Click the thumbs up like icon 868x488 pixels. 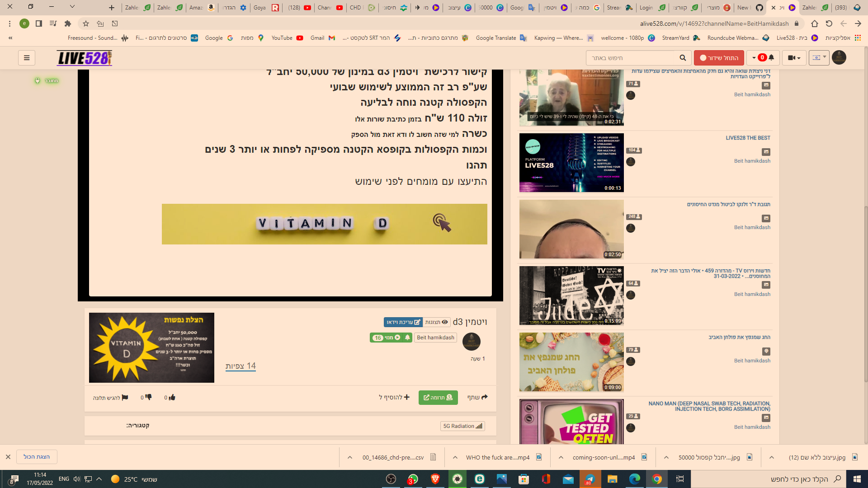coord(170,398)
